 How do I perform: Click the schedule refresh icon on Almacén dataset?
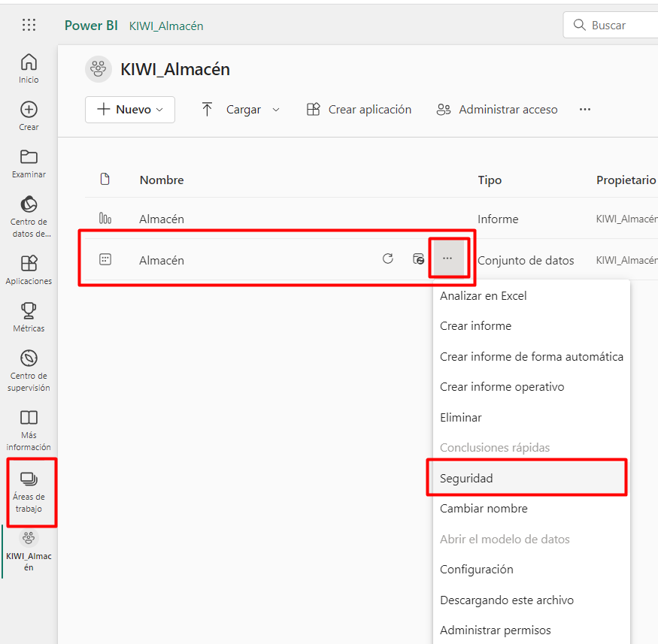click(x=418, y=259)
